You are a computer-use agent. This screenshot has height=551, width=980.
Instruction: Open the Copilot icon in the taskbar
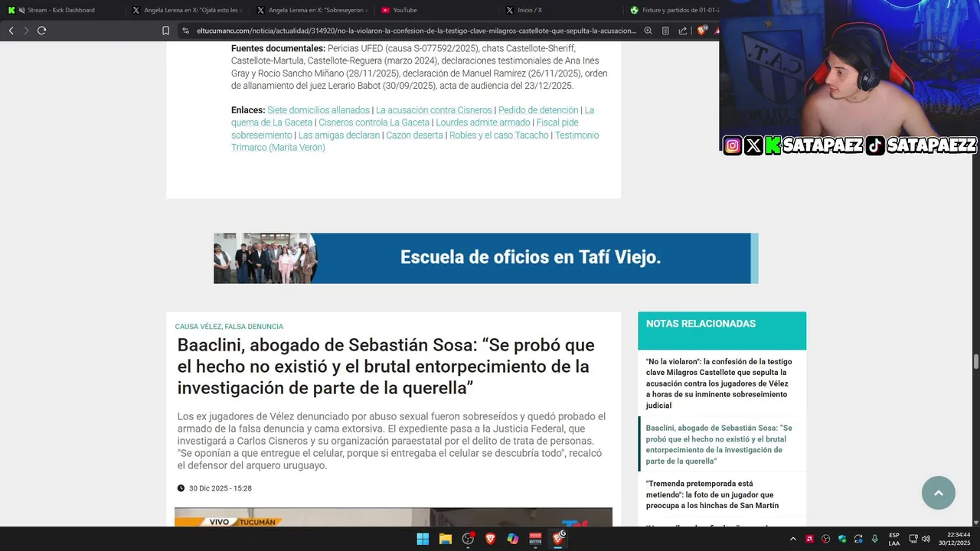[513, 539]
